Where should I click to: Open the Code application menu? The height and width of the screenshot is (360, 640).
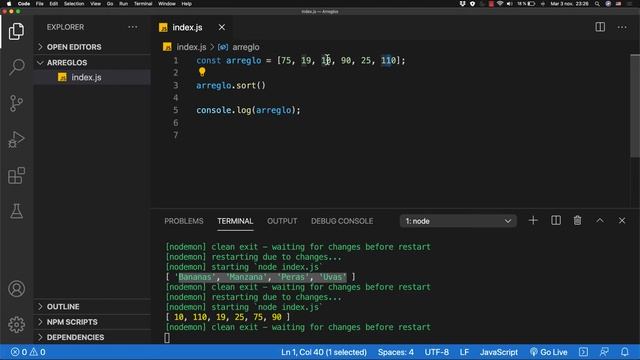click(x=24, y=4)
